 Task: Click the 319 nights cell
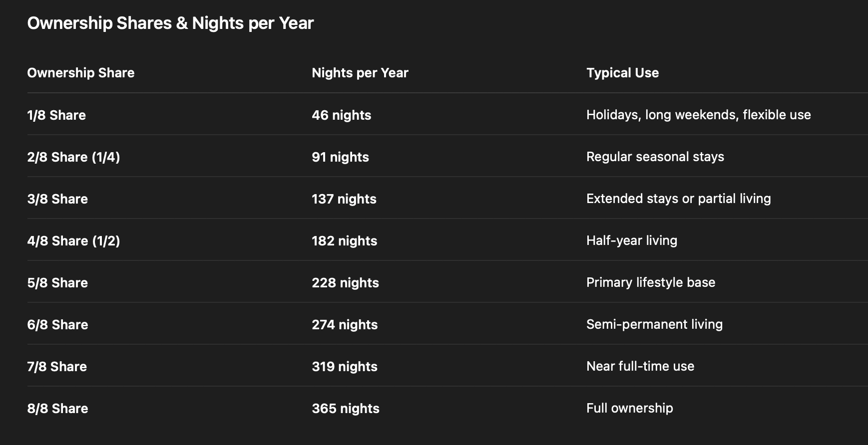(x=345, y=367)
